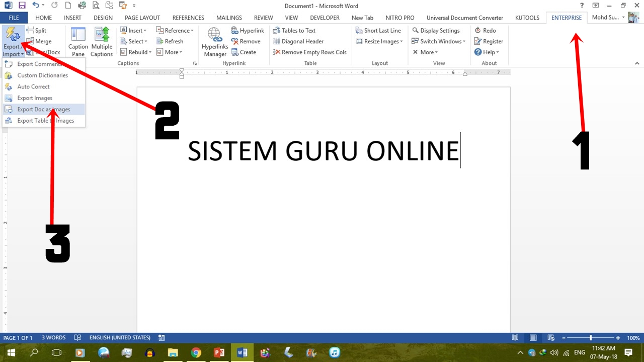Expand the Select captions dropdown
The image size is (644, 362).
point(133,42)
